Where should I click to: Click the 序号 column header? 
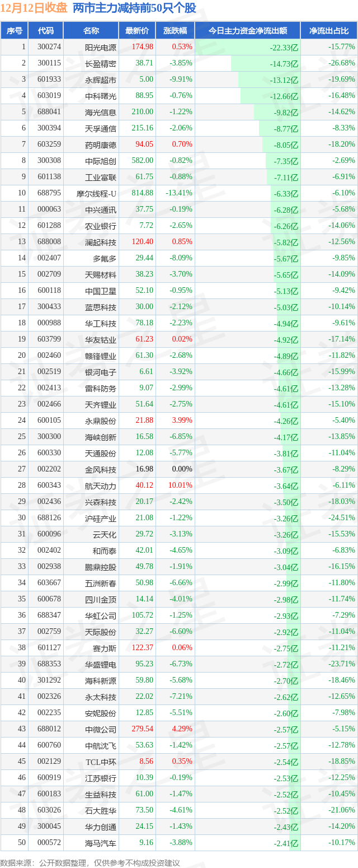tap(15, 31)
